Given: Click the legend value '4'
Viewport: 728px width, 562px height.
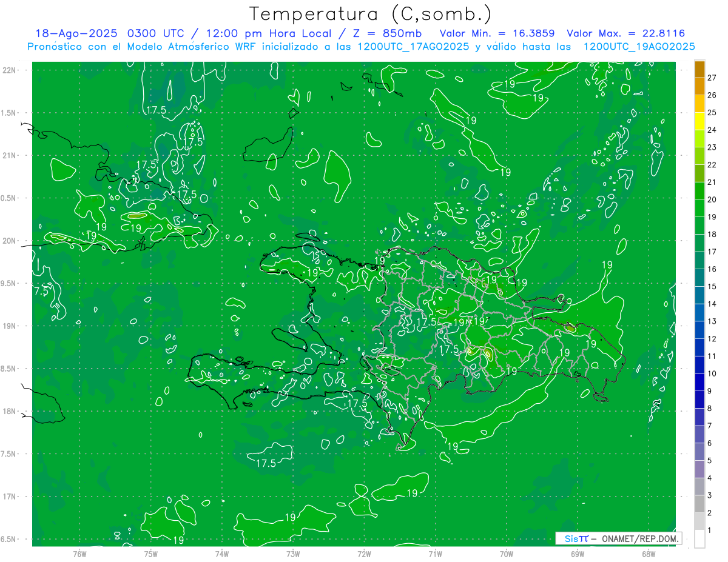Looking at the screenshot, I should [710, 478].
